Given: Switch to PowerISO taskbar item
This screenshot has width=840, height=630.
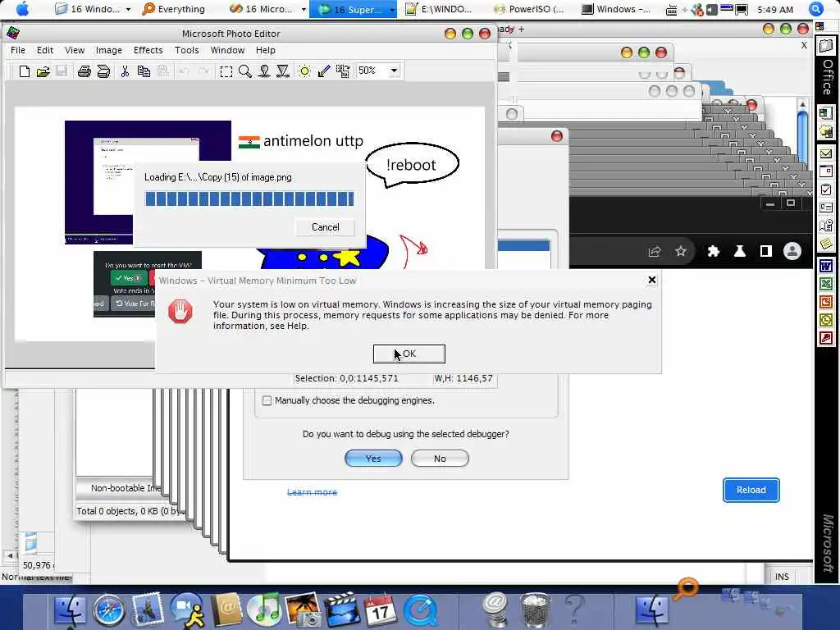Looking at the screenshot, I should [x=528, y=9].
